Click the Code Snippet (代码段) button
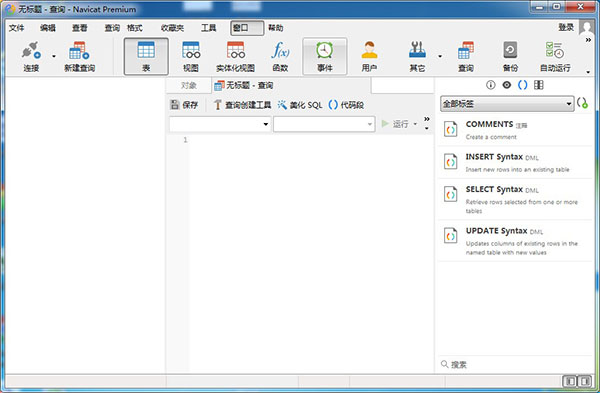This screenshot has width=600, height=393. (x=346, y=104)
